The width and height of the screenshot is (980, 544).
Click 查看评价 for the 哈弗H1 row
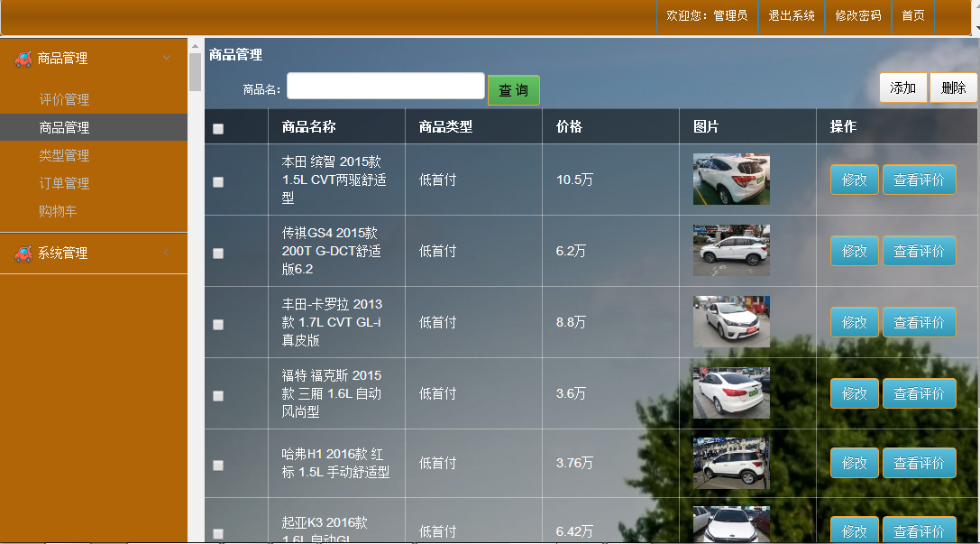[x=919, y=464]
